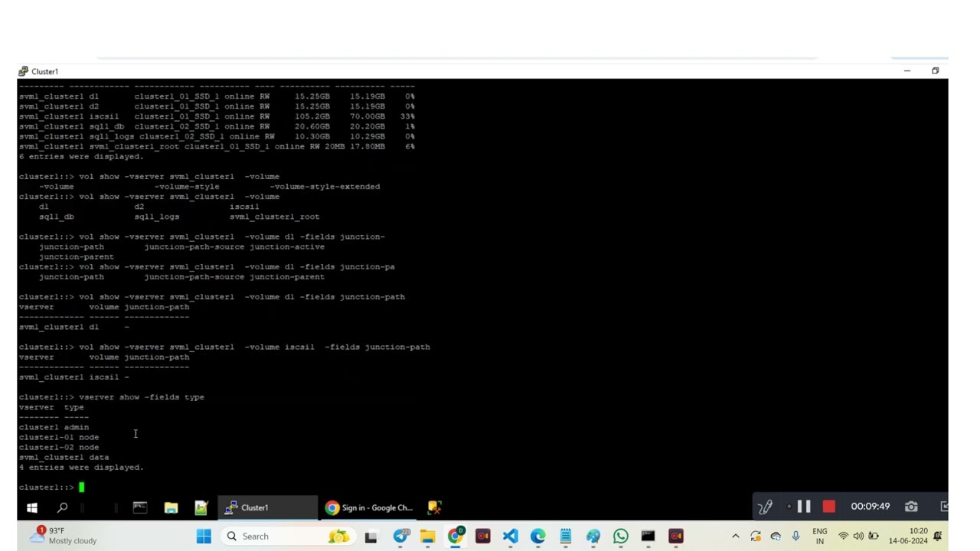This screenshot has width=980, height=551.
Task: Open the red recorder icon at taskbar end
Action: pyautogui.click(x=675, y=536)
